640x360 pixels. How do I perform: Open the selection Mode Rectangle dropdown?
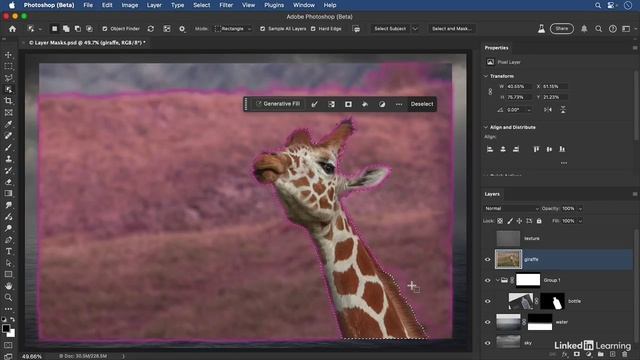coord(233,29)
